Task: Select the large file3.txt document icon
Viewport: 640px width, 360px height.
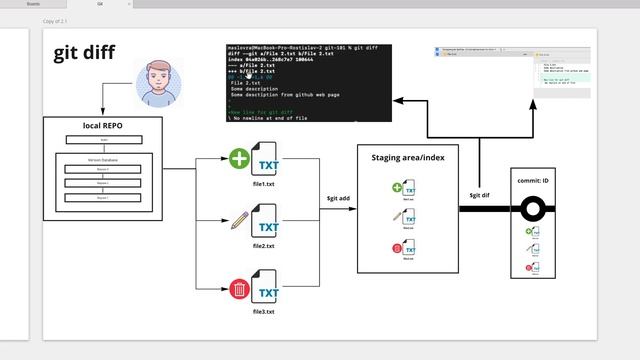Action: coord(264,287)
